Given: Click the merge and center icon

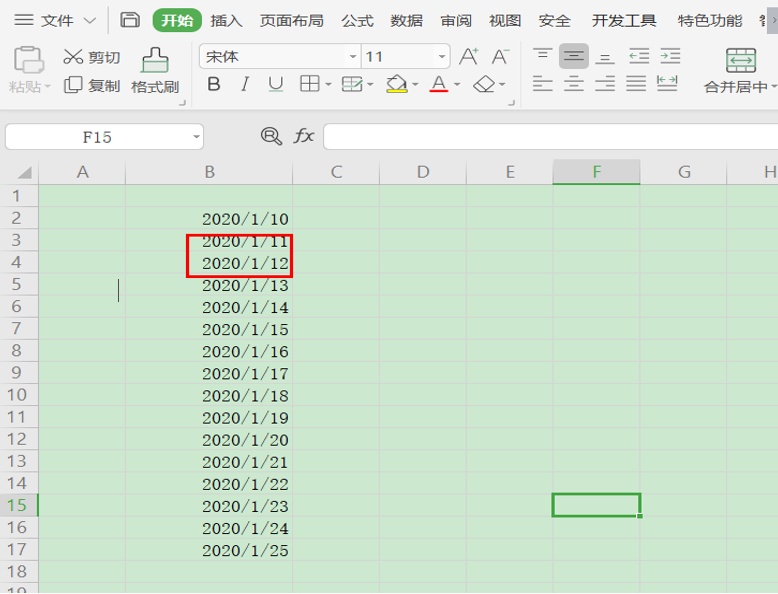Looking at the screenshot, I should [741, 61].
